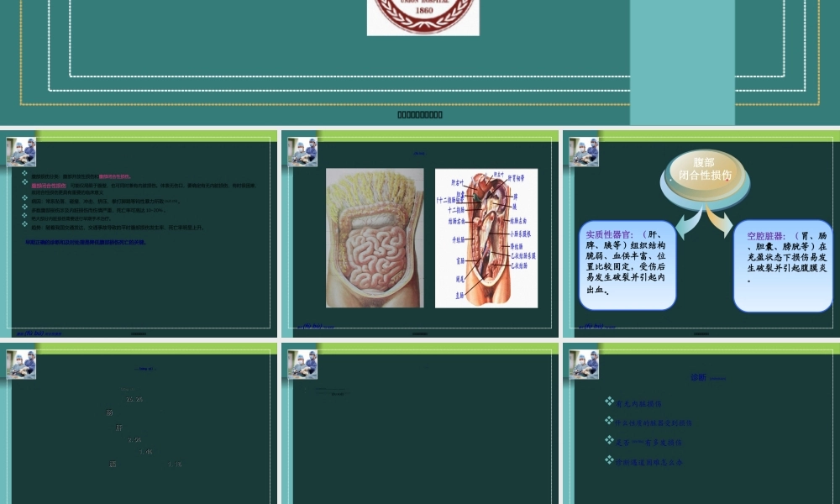Click the Union Hospital 1860 logo
This screenshot has width=840, height=504.
coord(423,17)
